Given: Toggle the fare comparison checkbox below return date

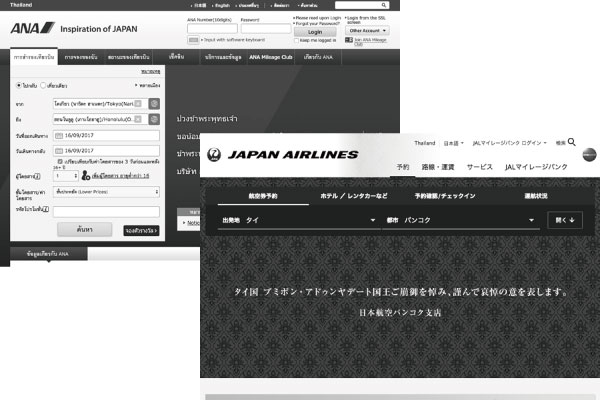Looking at the screenshot, I should coord(60,161).
